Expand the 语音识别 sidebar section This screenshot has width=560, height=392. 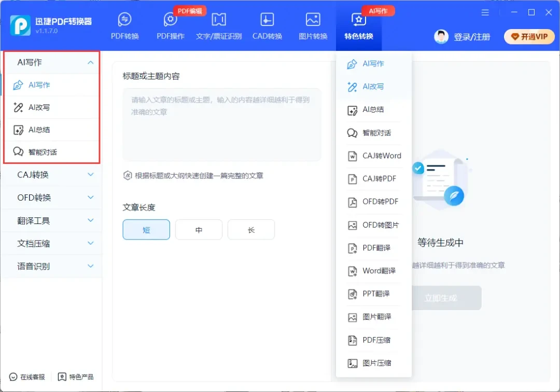pos(91,266)
